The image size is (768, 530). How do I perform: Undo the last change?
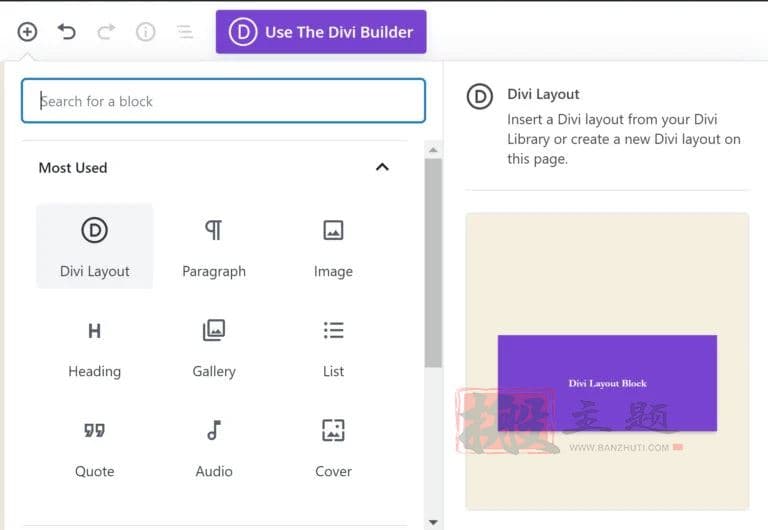[67, 32]
